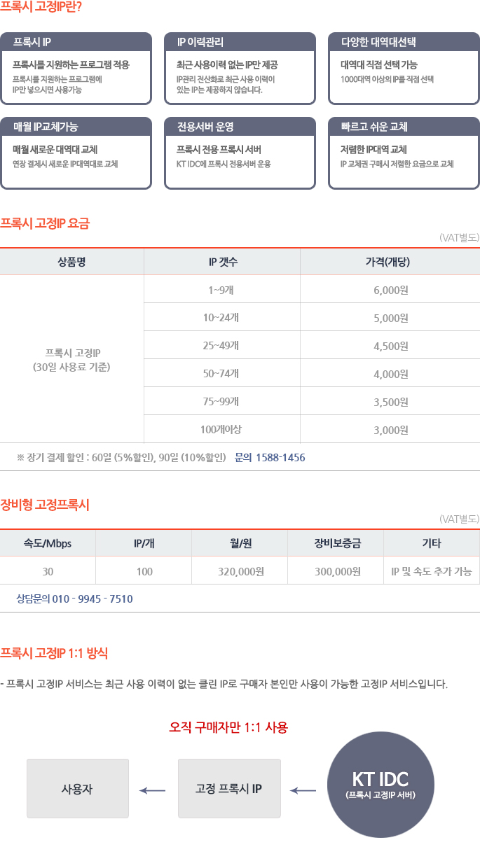This screenshot has width=480, height=868.
Task: Click the 프록시 IP card header
Action: (x=76, y=42)
